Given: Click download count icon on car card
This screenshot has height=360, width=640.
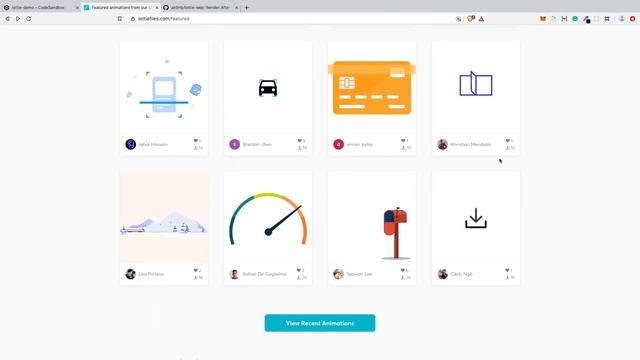Looking at the screenshot, I should (x=299, y=148).
